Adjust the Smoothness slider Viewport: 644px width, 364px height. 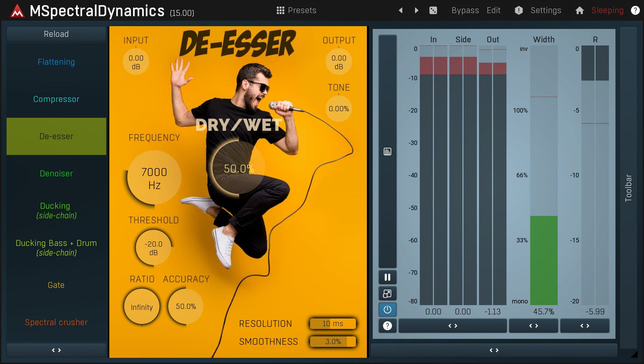[333, 342]
